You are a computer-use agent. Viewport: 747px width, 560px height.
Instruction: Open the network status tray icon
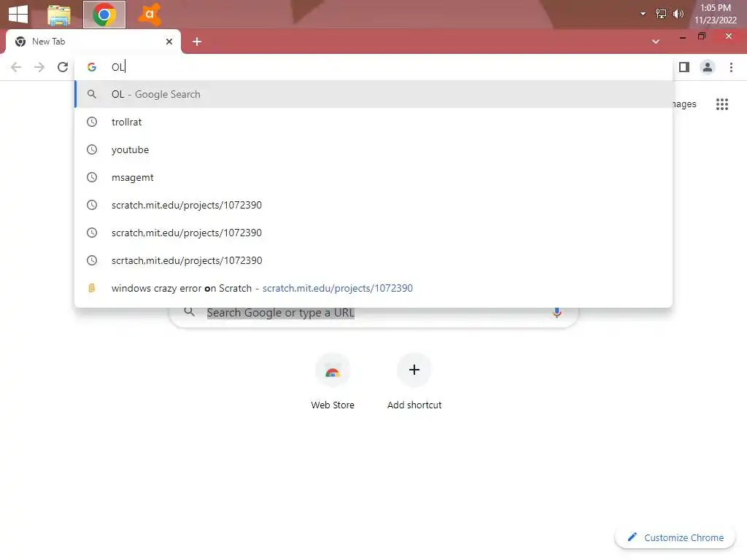(x=661, y=14)
